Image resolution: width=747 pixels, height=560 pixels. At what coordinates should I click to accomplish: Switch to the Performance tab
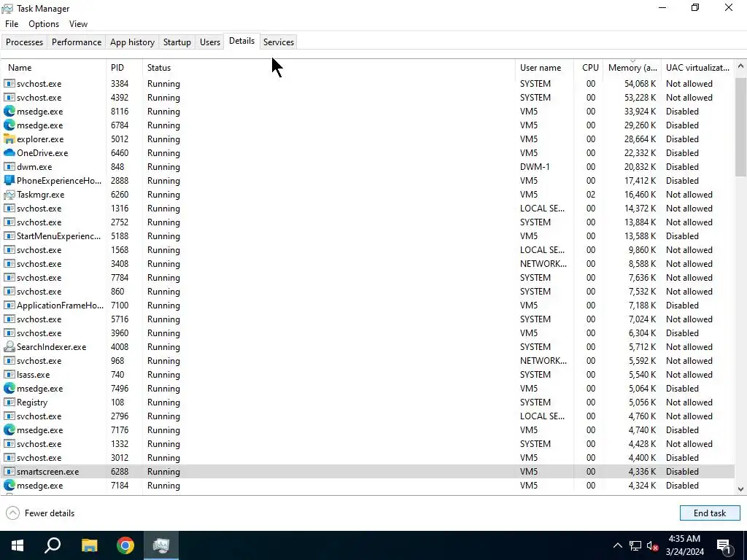pos(77,42)
